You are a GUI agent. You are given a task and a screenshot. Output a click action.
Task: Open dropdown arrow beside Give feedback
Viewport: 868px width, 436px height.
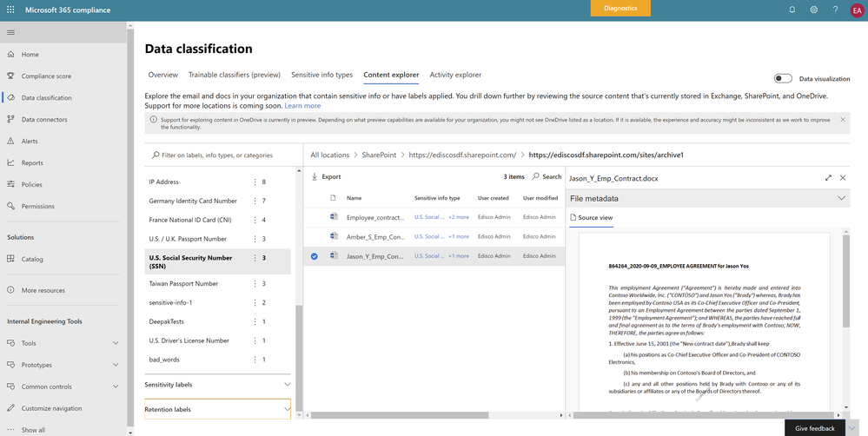tap(852, 427)
